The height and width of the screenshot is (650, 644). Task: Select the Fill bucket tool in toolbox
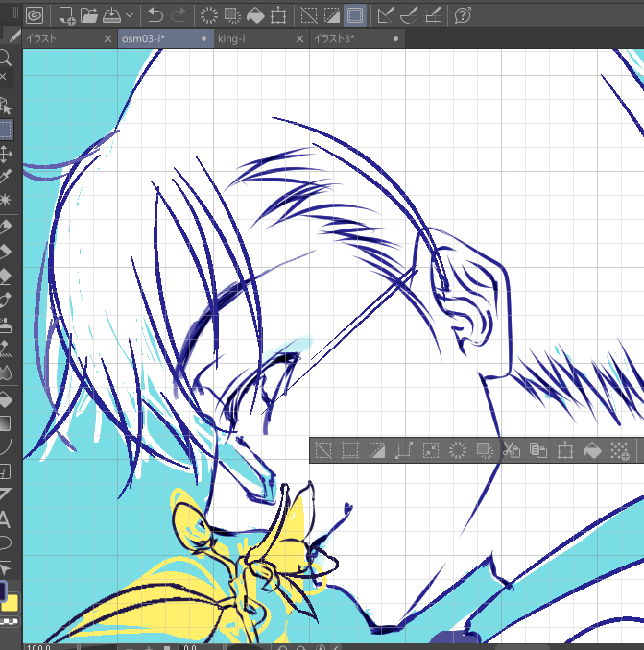(x=5, y=399)
